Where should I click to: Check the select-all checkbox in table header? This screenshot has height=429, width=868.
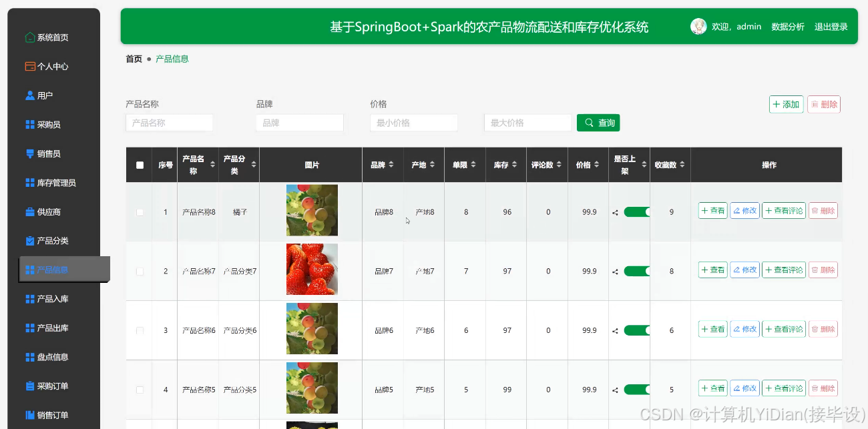pyautogui.click(x=139, y=164)
